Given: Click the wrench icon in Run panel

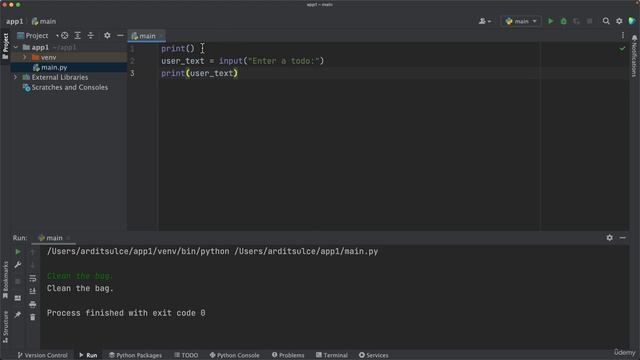Looking at the screenshot, I should point(18,265).
